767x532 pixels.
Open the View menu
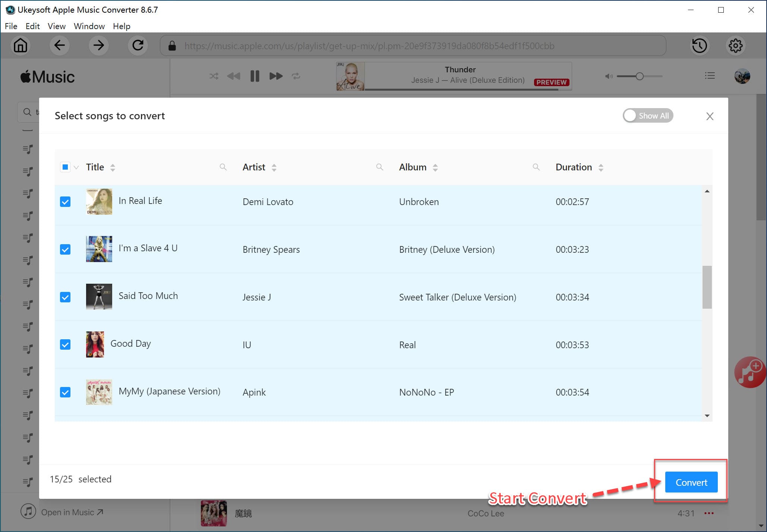(x=56, y=26)
